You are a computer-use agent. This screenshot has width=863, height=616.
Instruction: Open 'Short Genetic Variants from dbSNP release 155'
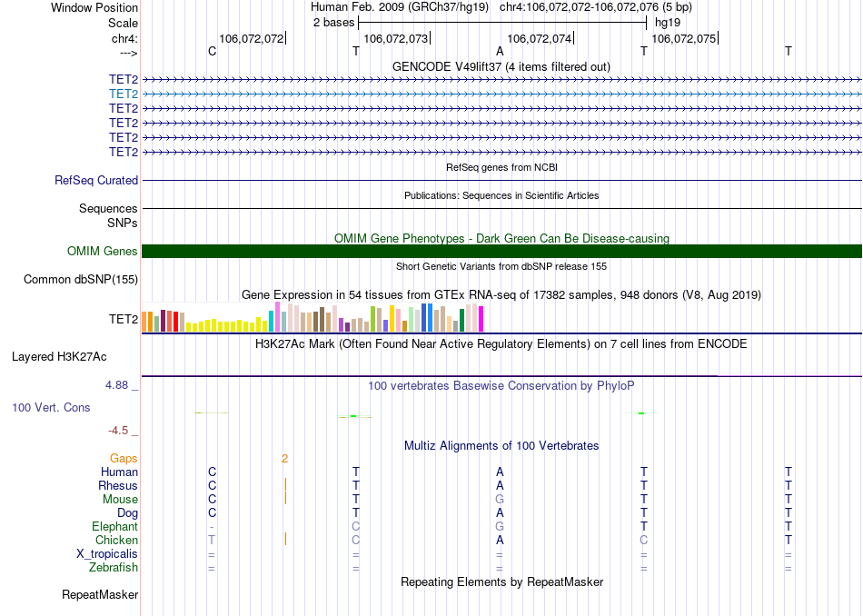point(501,266)
